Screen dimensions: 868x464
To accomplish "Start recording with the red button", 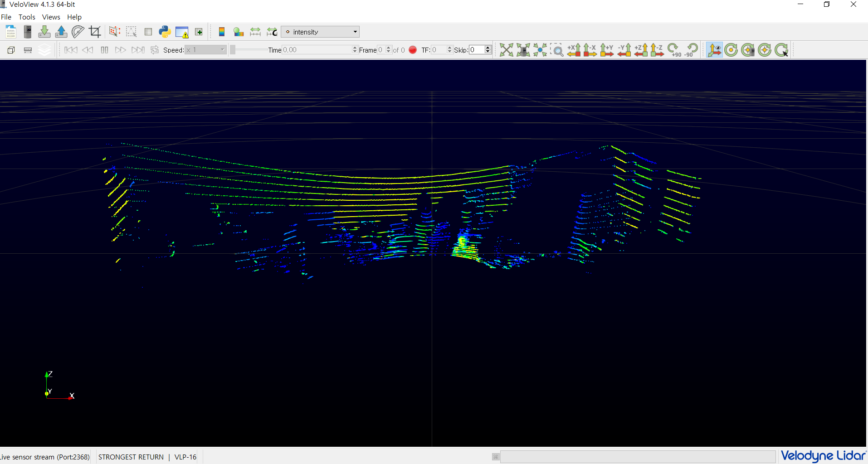I will pyautogui.click(x=413, y=50).
